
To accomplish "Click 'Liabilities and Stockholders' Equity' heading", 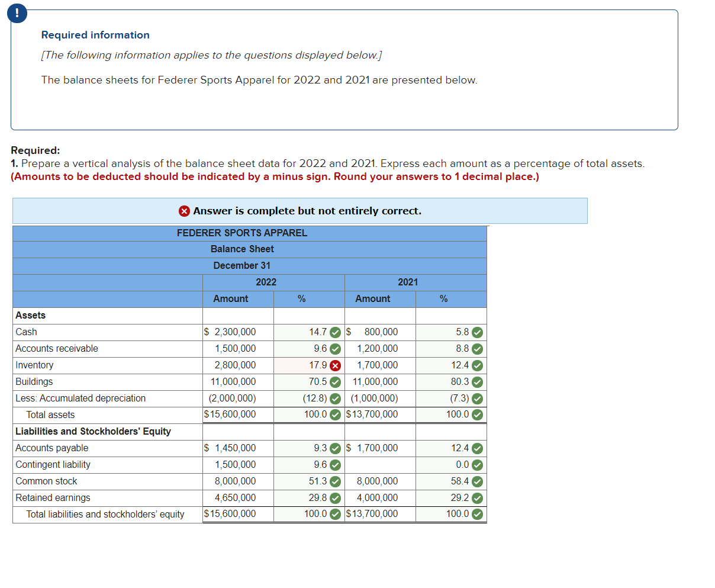I will (x=93, y=432).
